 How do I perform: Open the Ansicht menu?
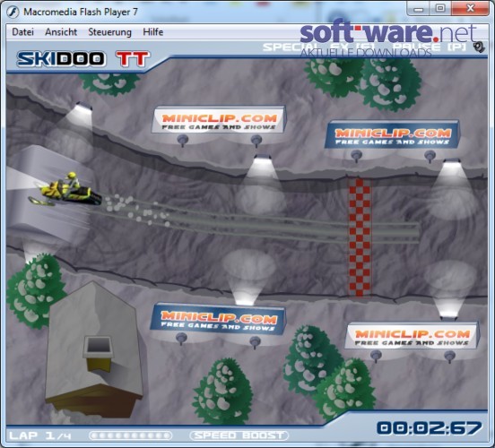coord(61,32)
